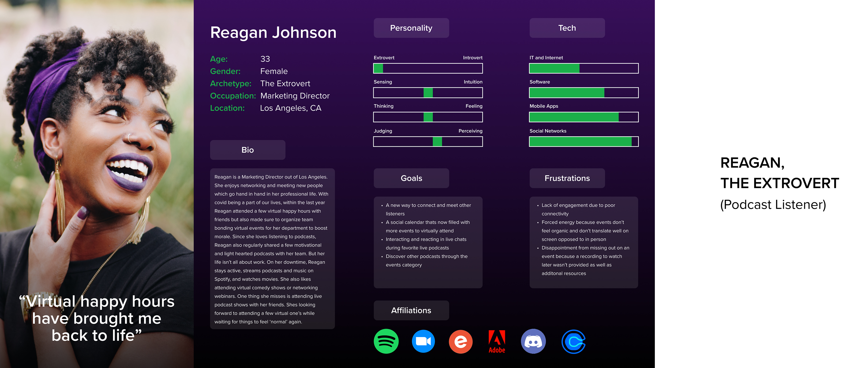Click the blue Calendly icon
This screenshot has height=368, width=868.
click(573, 341)
